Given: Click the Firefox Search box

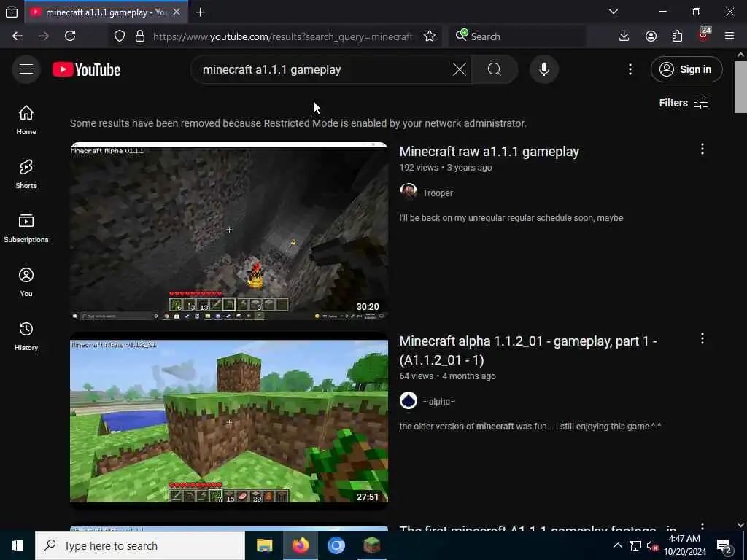Looking at the screenshot, I should pos(517,36).
